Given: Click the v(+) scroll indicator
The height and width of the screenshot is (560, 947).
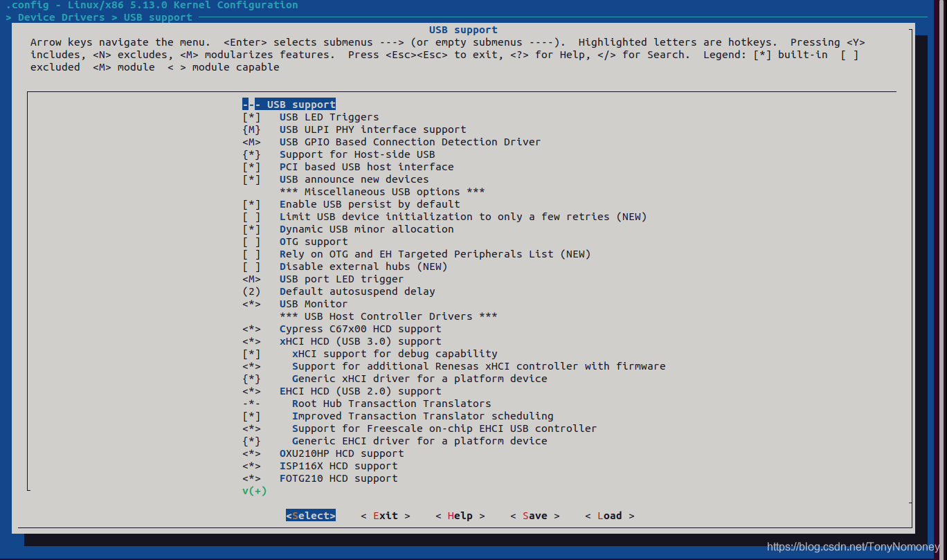Looking at the screenshot, I should pyautogui.click(x=253, y=491).
